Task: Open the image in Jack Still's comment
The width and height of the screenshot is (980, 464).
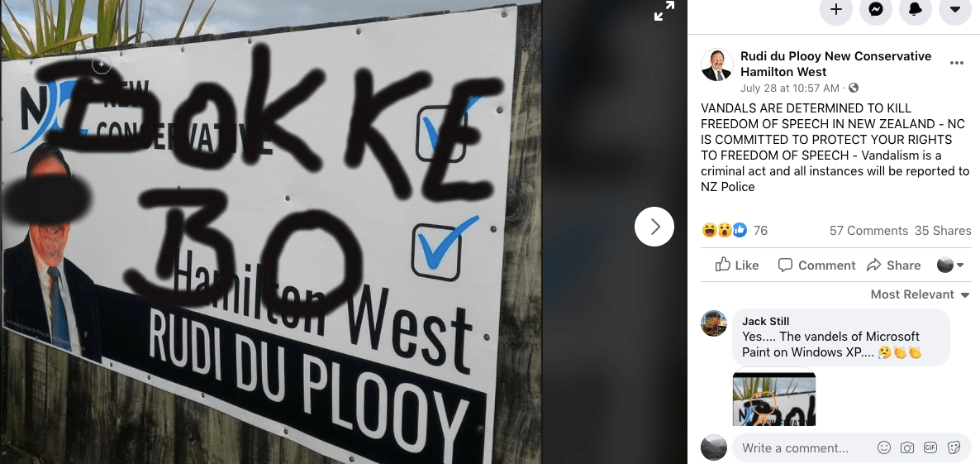Action: pos(773,399)
